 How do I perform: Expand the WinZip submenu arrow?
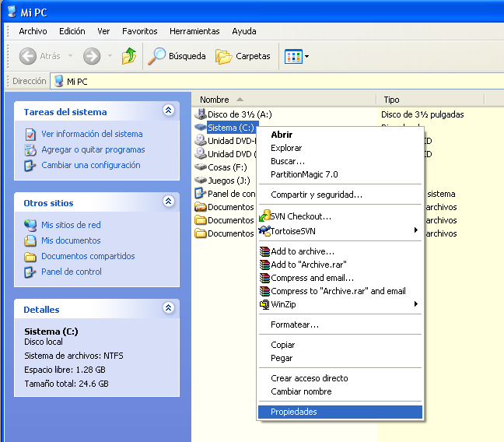click(x=416, y=304)
